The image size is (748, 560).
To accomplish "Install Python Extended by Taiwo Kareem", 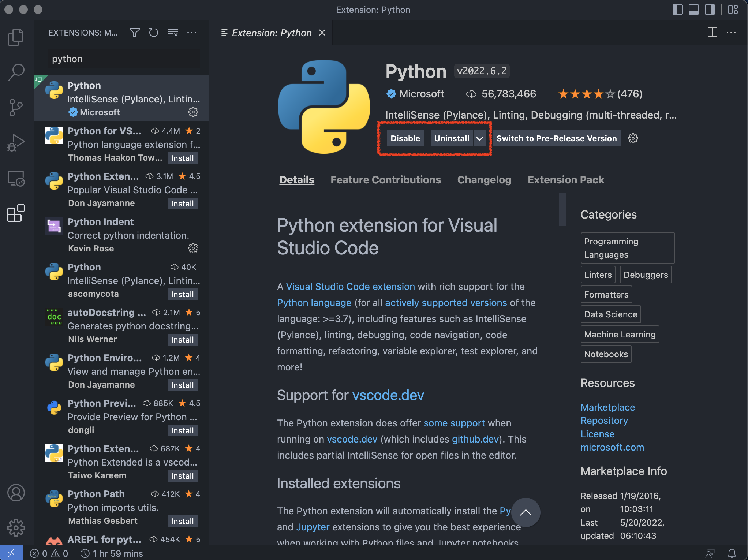I will (182, 476).
